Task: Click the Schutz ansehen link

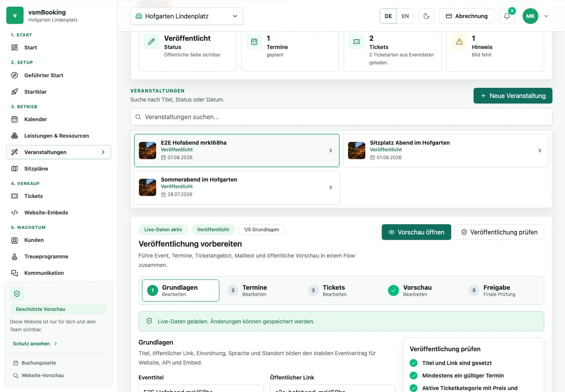Action: point(35,344)
